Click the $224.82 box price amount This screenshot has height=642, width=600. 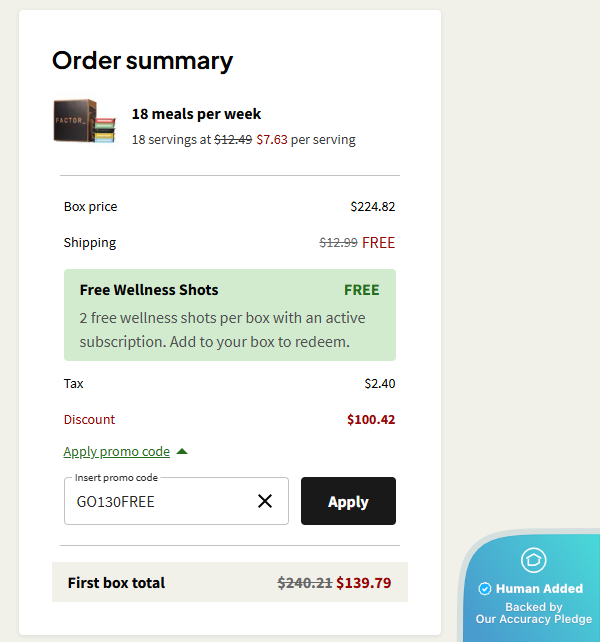point(373,207)
